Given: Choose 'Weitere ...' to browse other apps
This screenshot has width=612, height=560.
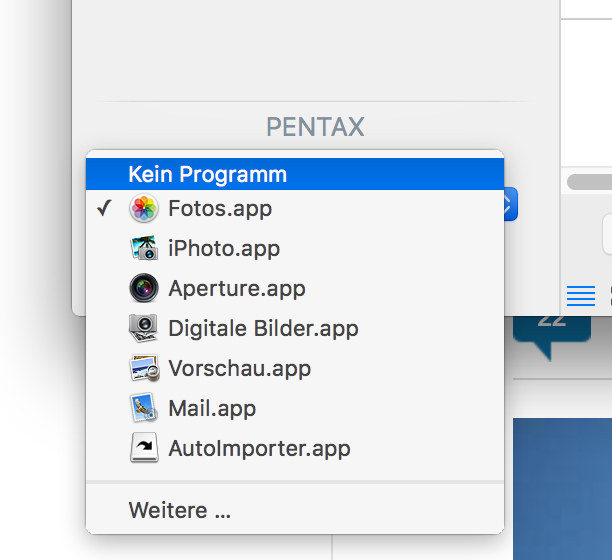Looking at the screenshot, I should [180, 510].
